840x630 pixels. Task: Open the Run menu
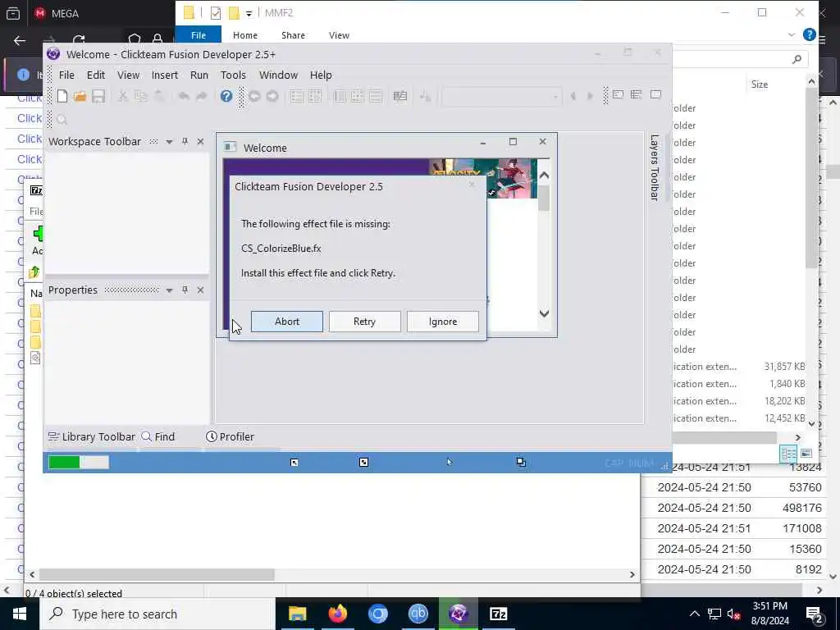pyautogui.click(x=199, y=75)
